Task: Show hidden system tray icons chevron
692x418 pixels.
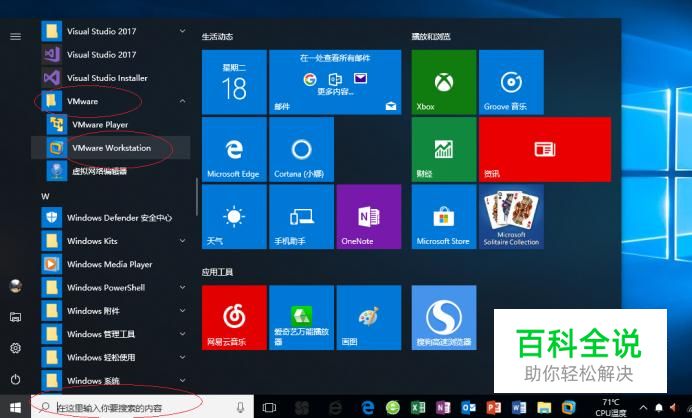Action: pos(643,407)
